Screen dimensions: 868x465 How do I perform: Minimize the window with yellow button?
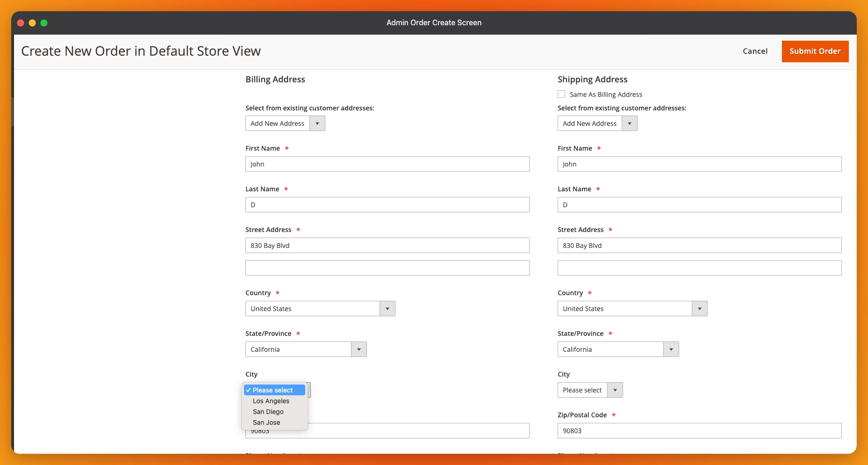32,23
